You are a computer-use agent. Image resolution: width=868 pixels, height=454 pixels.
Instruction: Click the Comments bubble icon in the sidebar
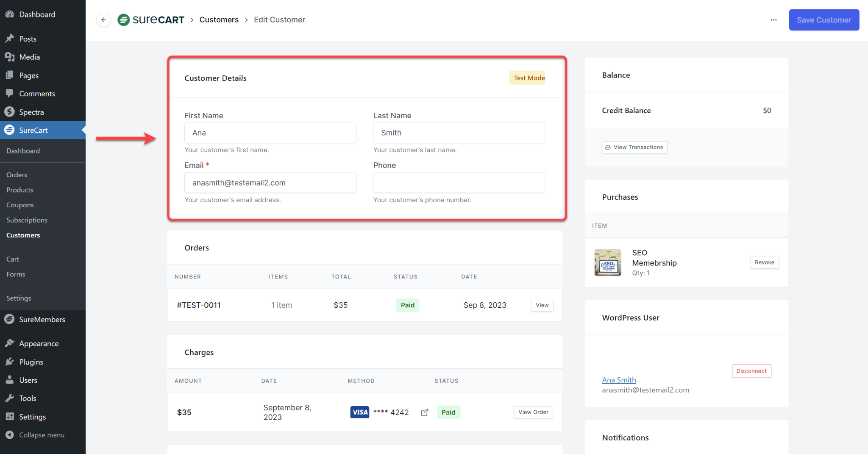(10, 93)
